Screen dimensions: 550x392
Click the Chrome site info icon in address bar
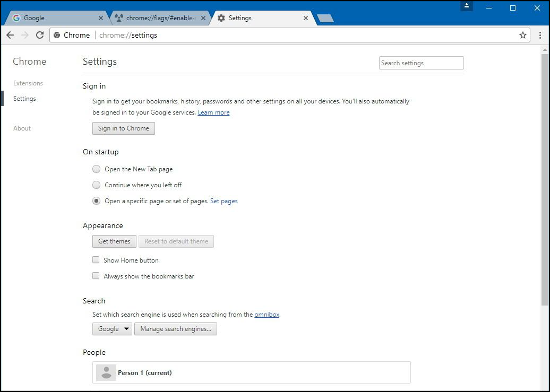click(57, 35)
